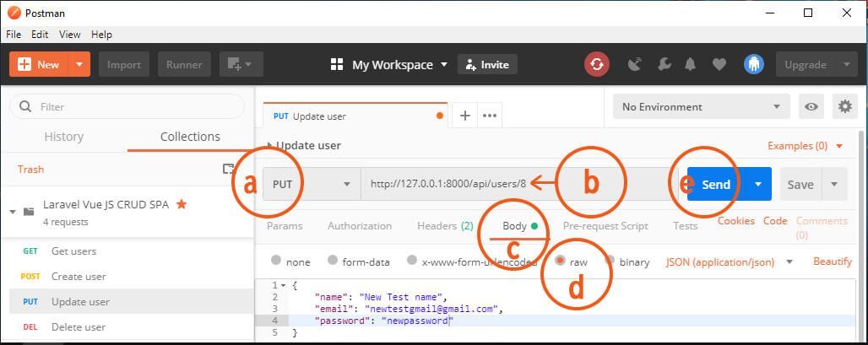Click the Beautify link
Viewport: 868px width, 345px height.
point(832,261)
